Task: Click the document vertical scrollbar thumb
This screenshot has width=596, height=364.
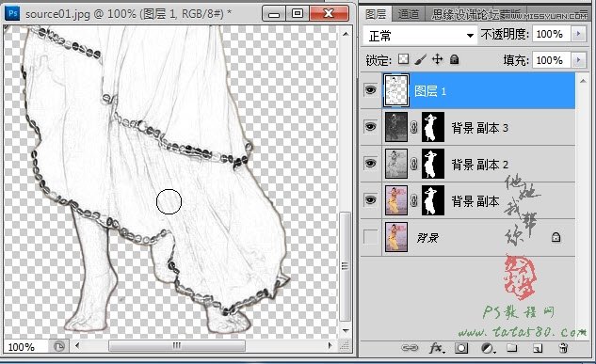Action: [346, 266]
